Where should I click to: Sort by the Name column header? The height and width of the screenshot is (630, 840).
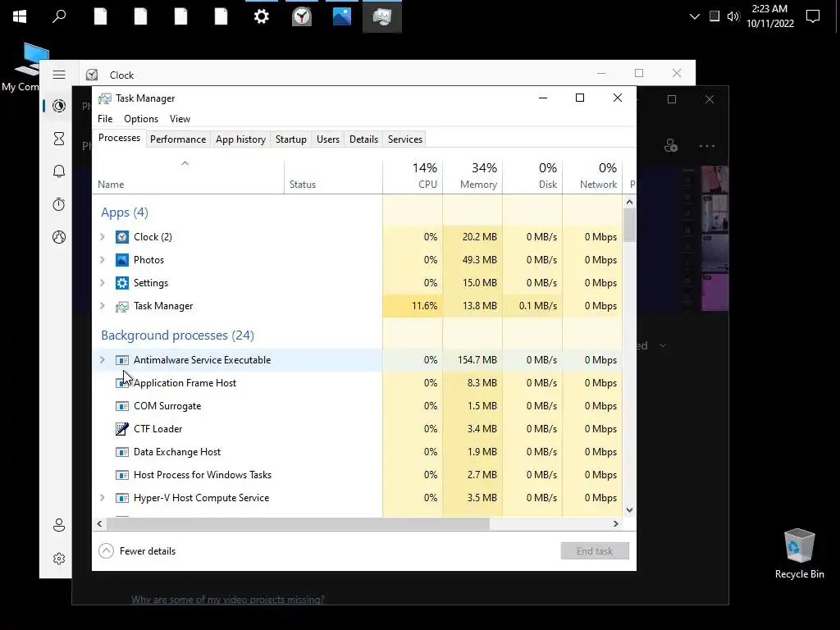tap(188, 177)
